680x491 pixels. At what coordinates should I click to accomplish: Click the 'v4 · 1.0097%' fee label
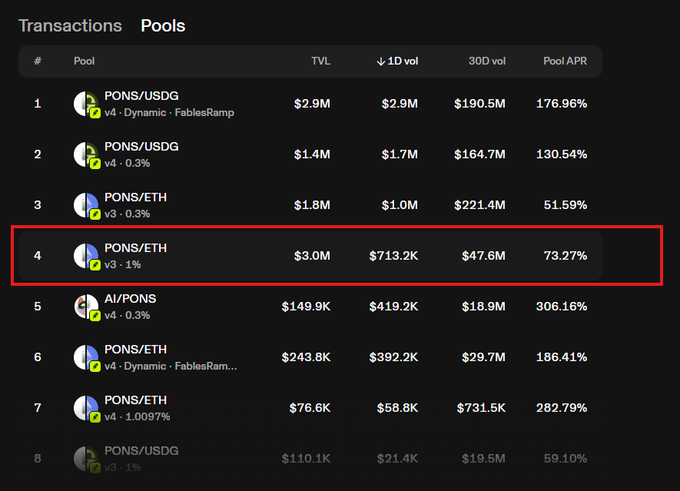(x=137, y=417)
